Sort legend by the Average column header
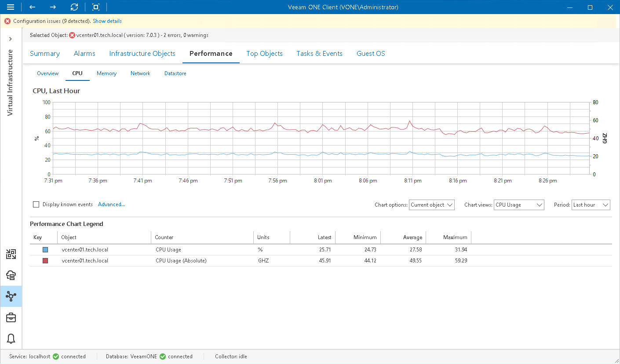Viewport: 620px width, 364px height. point(403,237)
